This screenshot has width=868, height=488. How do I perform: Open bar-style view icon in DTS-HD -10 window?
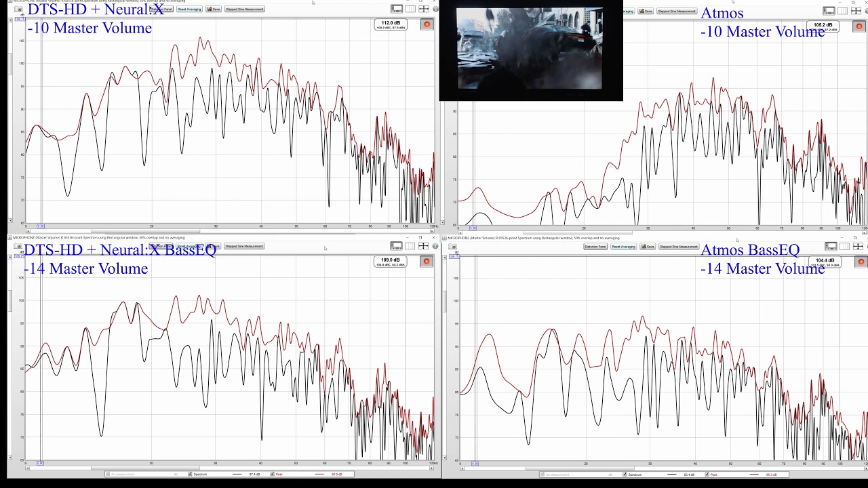click(410, 9)
